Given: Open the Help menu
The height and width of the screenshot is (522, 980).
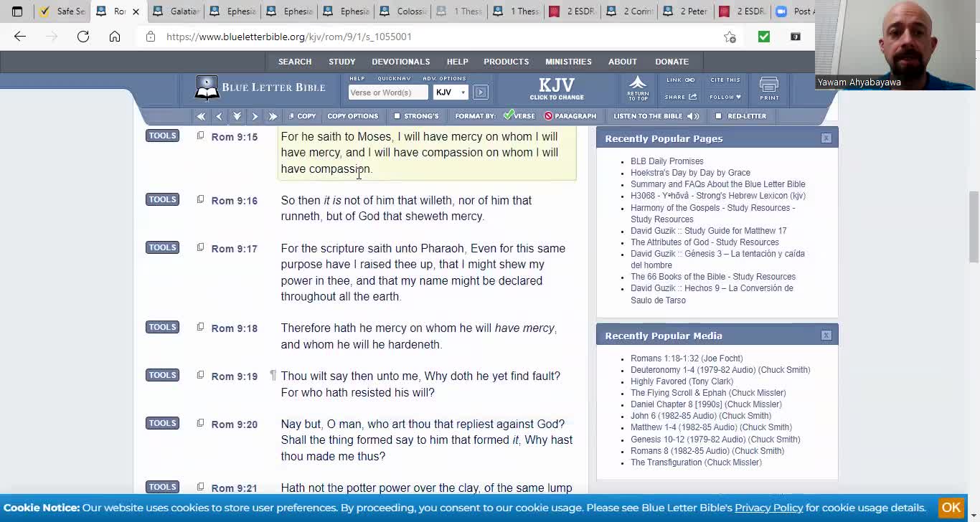Looking at the screenshot, I should [457, 62].
